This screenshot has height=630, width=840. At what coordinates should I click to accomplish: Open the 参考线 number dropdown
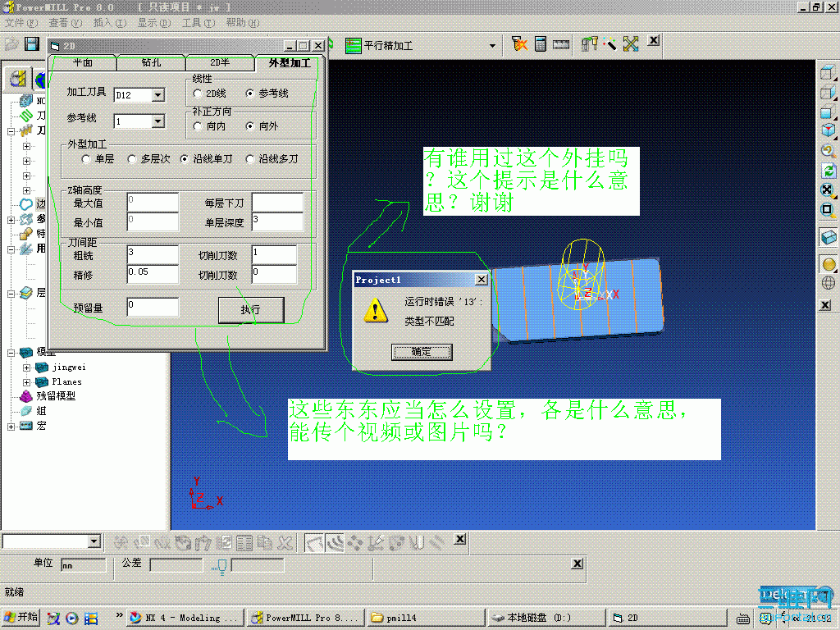[157, 121]
